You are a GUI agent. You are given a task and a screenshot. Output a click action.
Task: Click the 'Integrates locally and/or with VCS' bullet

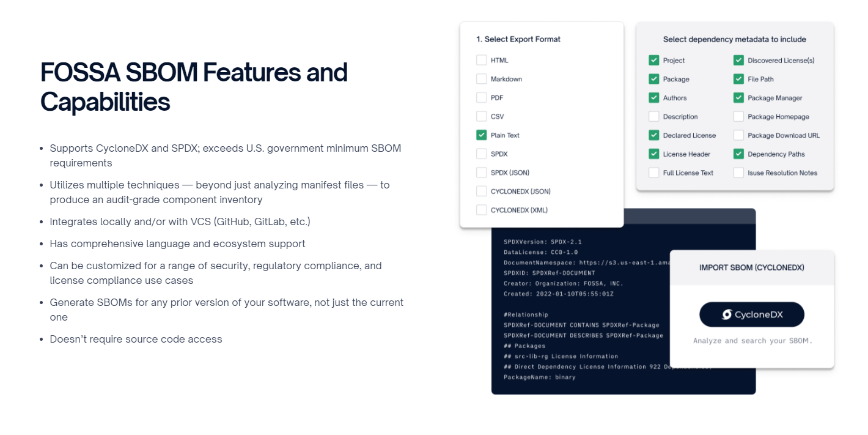(180, 221)
